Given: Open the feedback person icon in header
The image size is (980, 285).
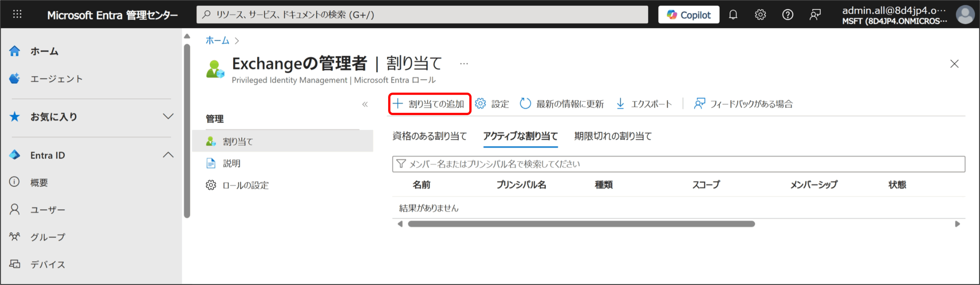Looking at the screenshot, I should [x=815, y=15].
